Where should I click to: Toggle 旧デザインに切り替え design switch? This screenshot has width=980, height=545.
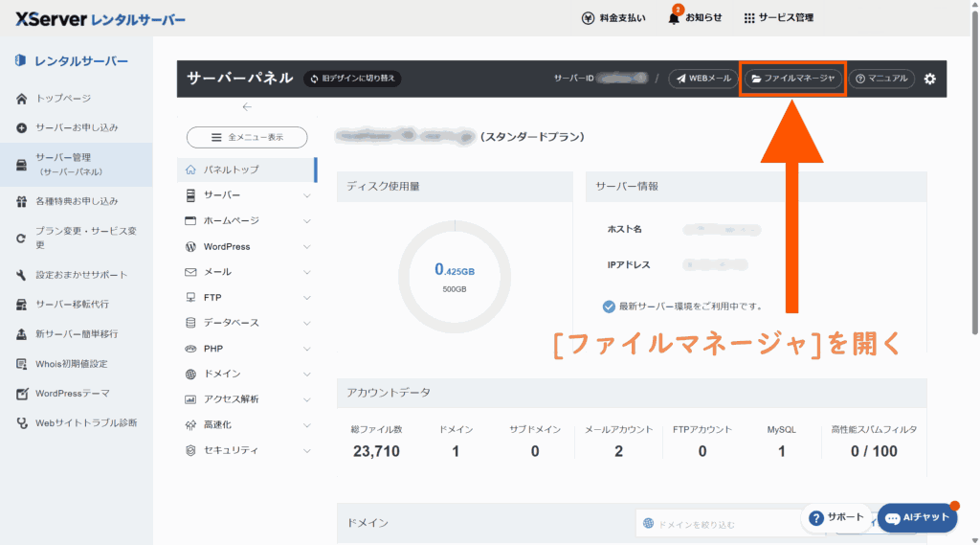[352, 79]
